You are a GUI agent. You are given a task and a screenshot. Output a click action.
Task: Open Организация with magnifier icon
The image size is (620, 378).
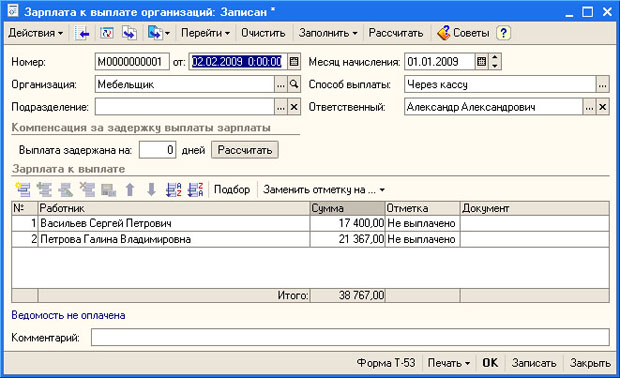[x=294, y=84]
